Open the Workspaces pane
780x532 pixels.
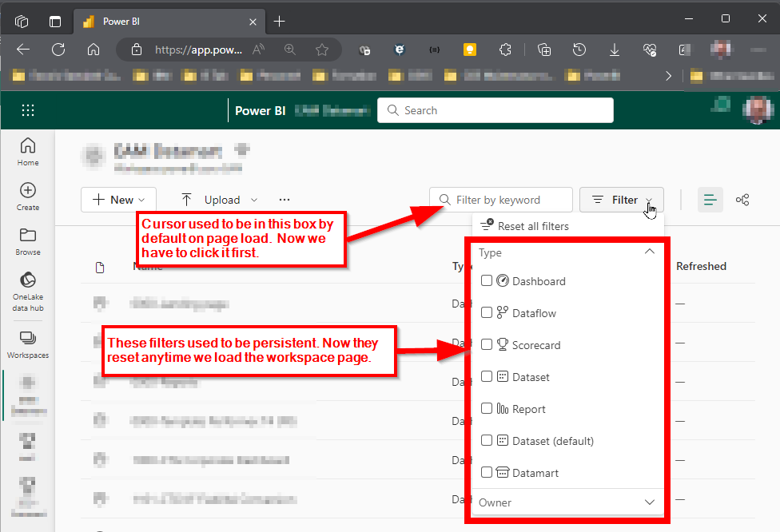click(x=28, y=344)
